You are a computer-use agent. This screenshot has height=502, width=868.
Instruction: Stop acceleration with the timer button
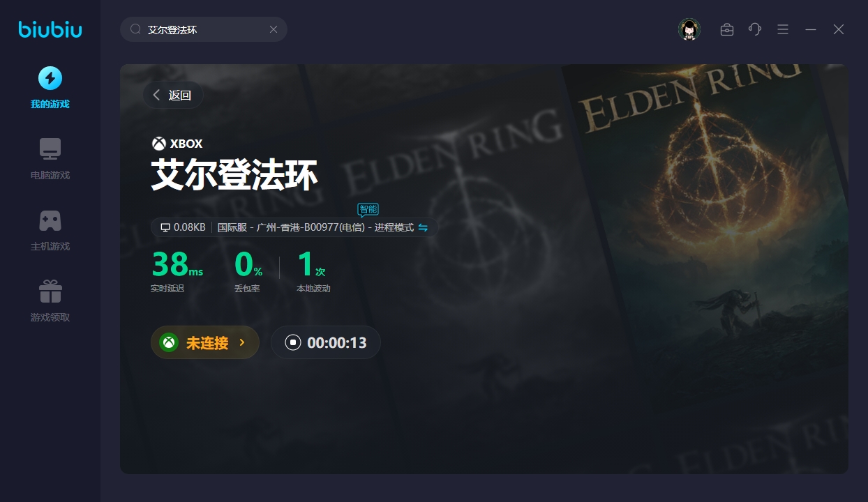tap(326, 342)
